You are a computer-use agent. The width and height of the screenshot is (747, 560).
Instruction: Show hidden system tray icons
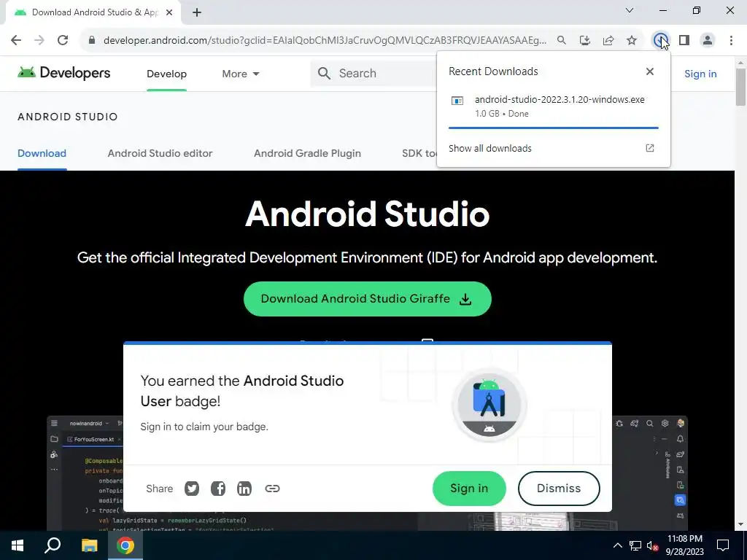[617, 545]
